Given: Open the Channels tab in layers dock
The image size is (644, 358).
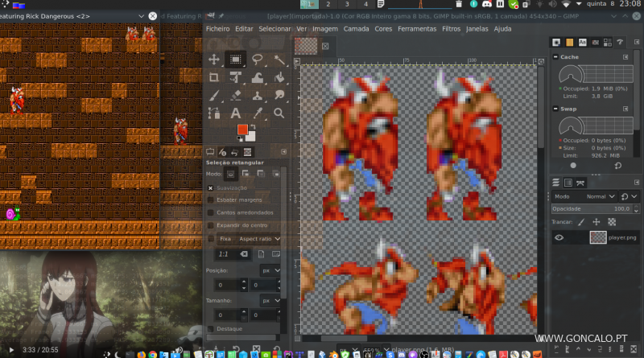Looking at the screenshot, I should (568, 183).
